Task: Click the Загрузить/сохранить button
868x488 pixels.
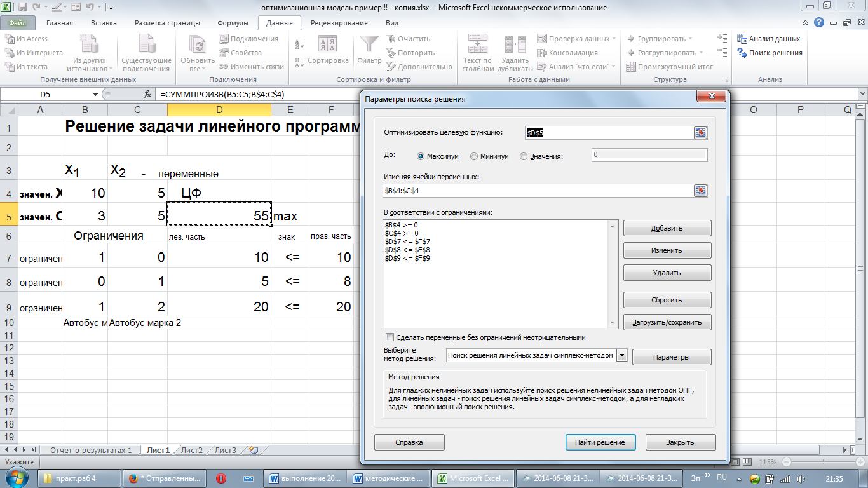Action: tap(667, 322)
